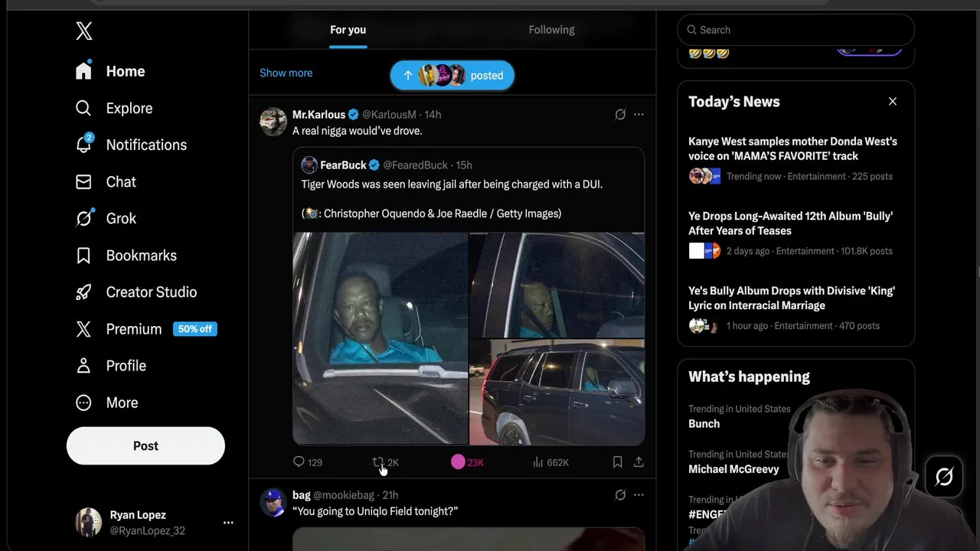This screenshot has height=551, width=980.
Task: Click the 21h timestamp on bag's post
Action: click(390, 495)
